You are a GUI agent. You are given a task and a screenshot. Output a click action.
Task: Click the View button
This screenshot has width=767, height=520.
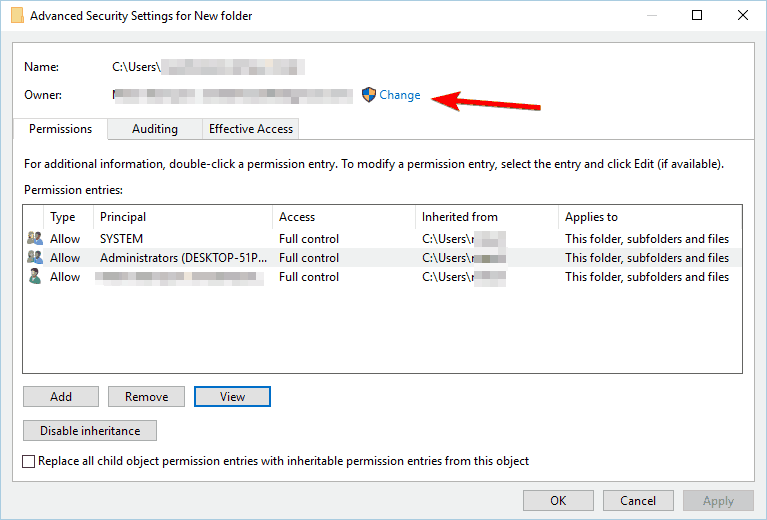(x=232, y=397)
